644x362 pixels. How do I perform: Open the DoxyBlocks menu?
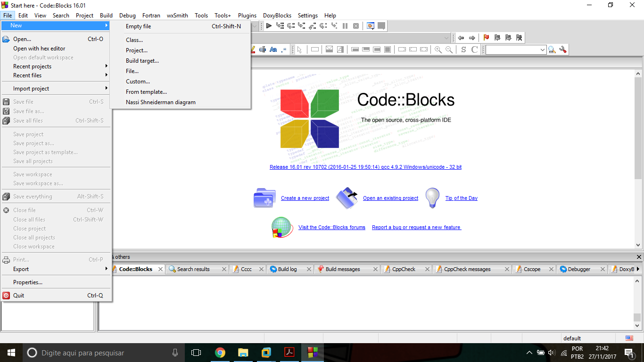[277, 16]
